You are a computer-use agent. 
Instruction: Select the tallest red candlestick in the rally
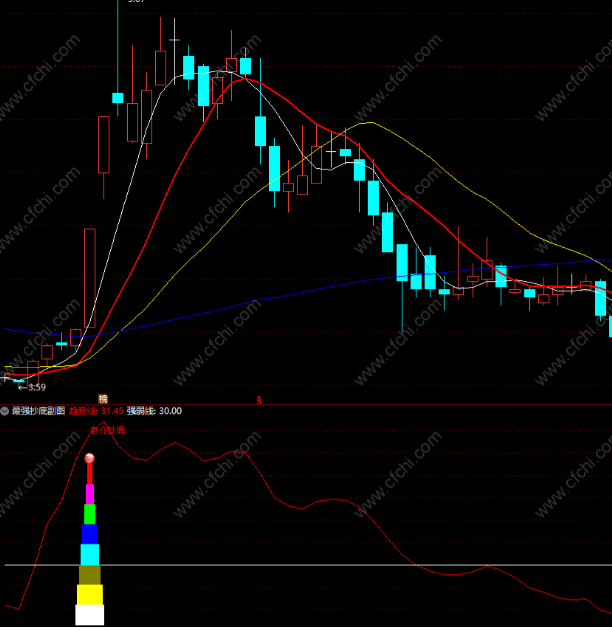click(90, 278)
